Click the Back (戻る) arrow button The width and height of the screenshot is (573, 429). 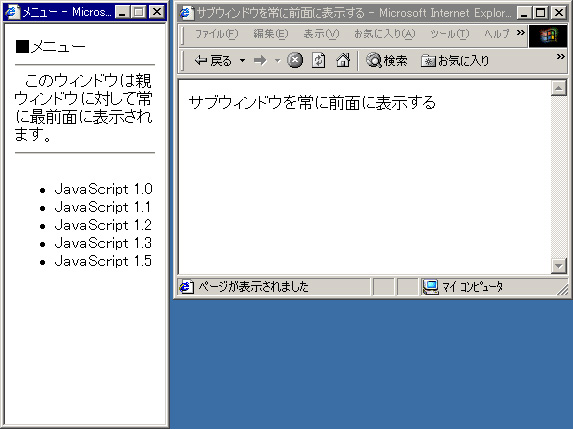[213, 60]
